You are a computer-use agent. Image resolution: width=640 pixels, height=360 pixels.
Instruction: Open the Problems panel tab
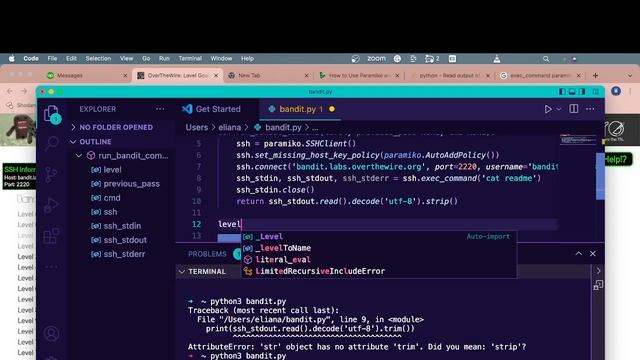(x=207, y=254)
